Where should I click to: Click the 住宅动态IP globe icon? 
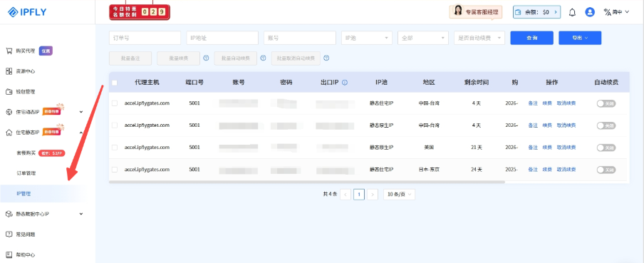point(9,112)
